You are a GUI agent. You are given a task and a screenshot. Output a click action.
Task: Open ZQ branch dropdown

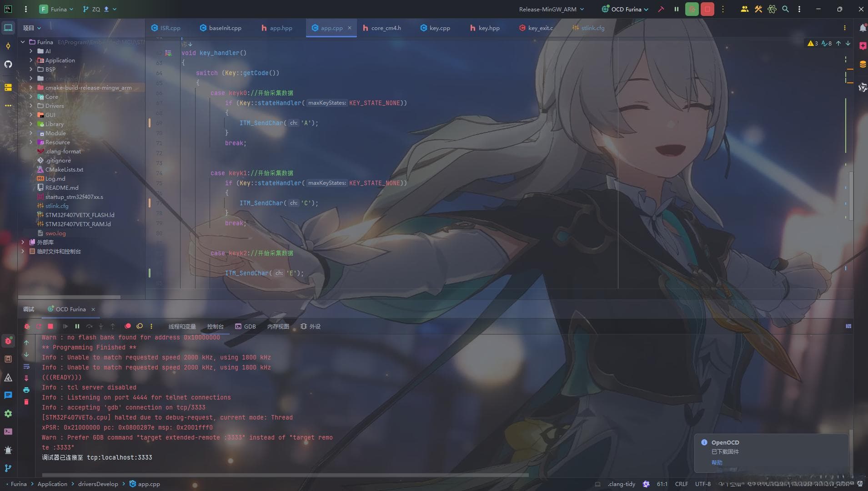[100, 9]
